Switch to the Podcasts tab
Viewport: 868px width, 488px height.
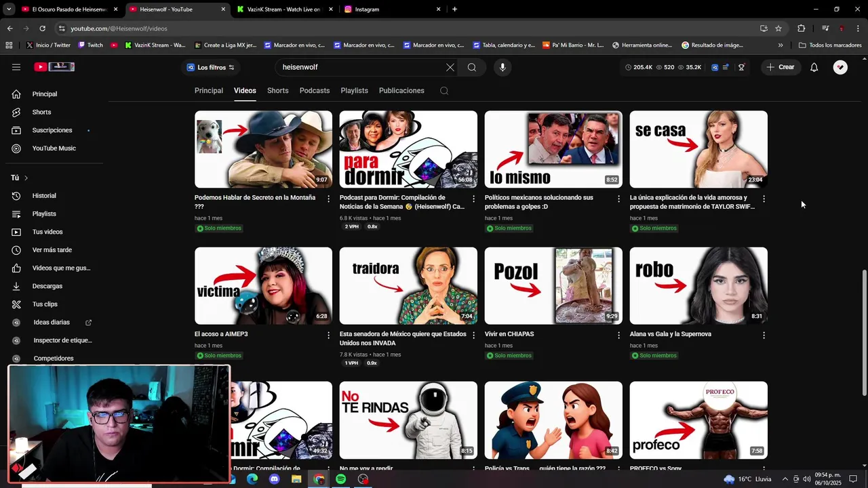(315, 90)
